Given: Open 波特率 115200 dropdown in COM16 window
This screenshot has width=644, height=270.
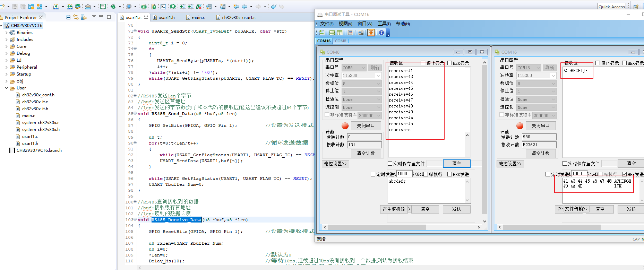Looking at the screenshot, I should [553, 76].
